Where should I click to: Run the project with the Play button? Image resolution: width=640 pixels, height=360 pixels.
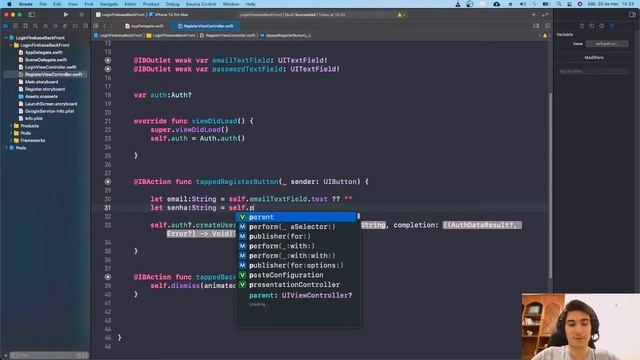pyautogui.click(x=66, y=15)
